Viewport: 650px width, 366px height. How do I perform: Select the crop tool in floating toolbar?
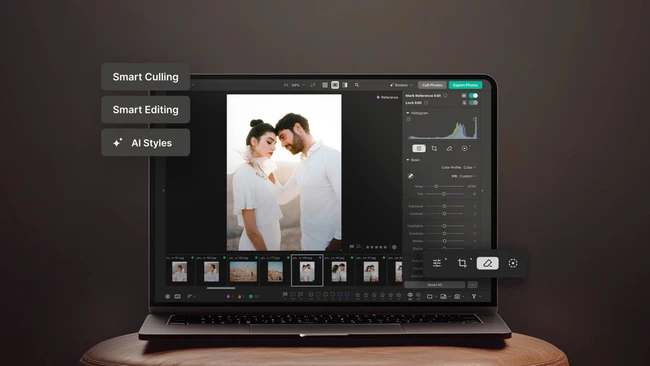(x=462, y=263)
